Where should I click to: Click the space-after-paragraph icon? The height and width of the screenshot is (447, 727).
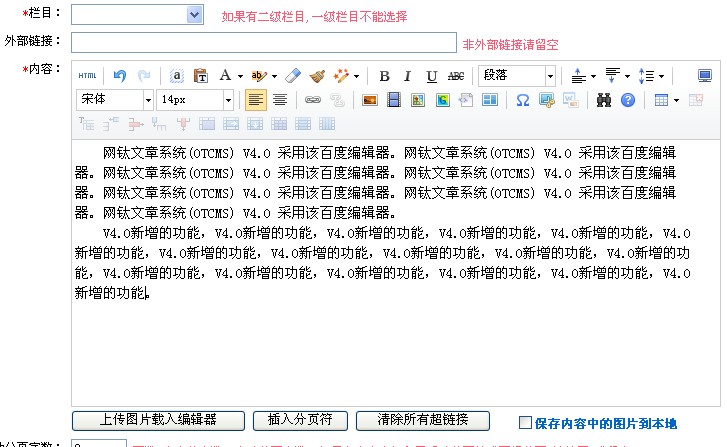[612, 75]
